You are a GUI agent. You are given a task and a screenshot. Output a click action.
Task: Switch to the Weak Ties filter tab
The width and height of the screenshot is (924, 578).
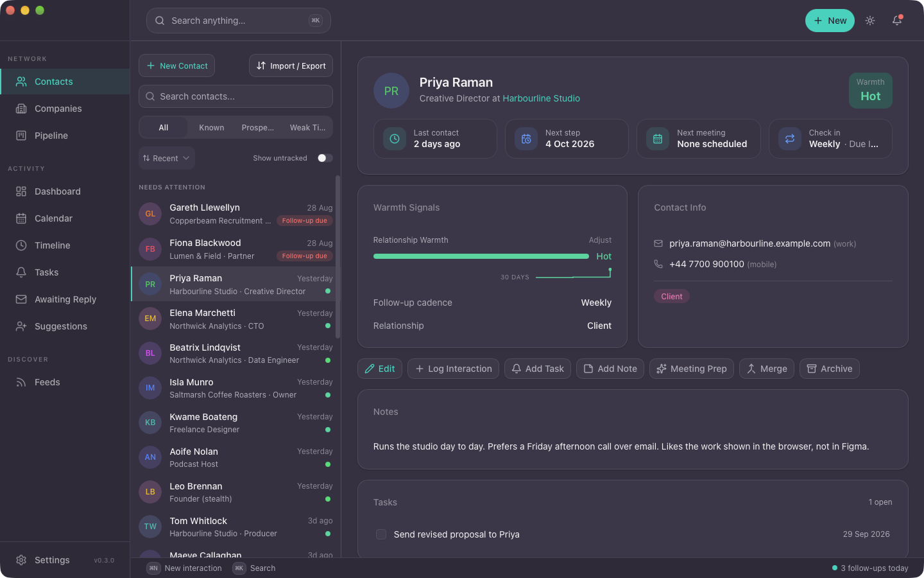click(307, 127)
